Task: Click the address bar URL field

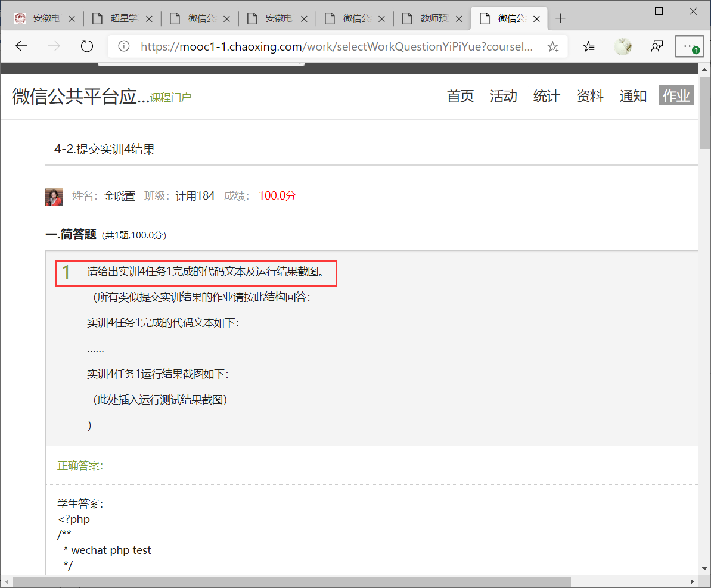Action: click(337, 46)
